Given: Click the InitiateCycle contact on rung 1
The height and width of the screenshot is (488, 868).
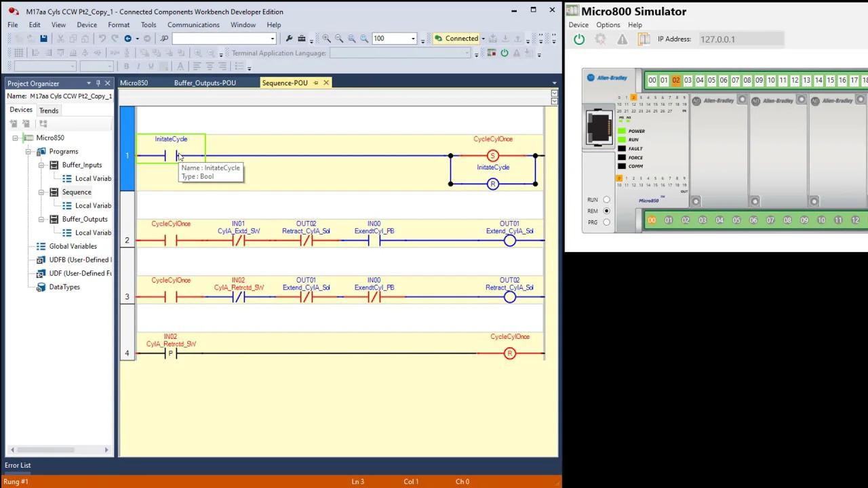Looking at the screenshot, I should click(x=171, y=156).
